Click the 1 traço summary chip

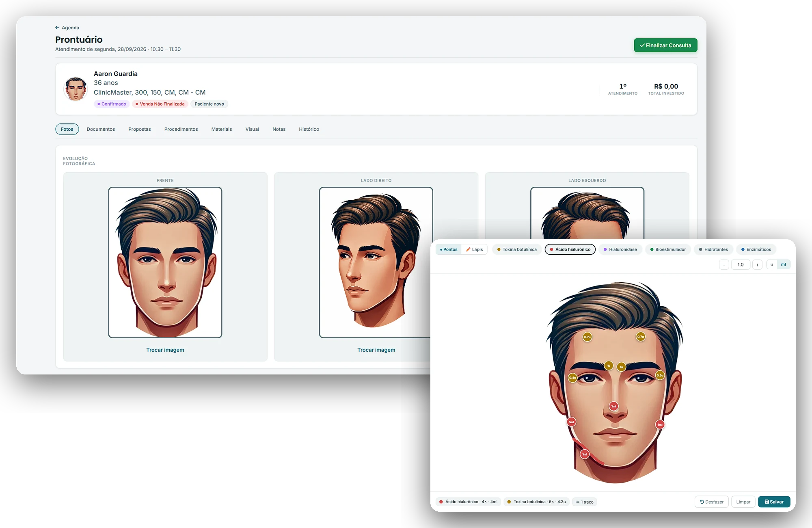tap(585, 502)
